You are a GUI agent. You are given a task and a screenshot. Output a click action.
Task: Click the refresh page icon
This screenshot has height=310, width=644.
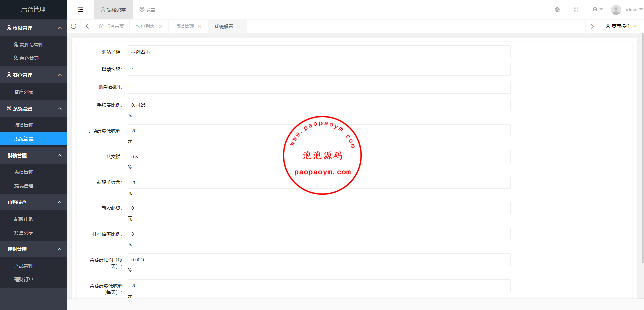click(x=73, y=26)
